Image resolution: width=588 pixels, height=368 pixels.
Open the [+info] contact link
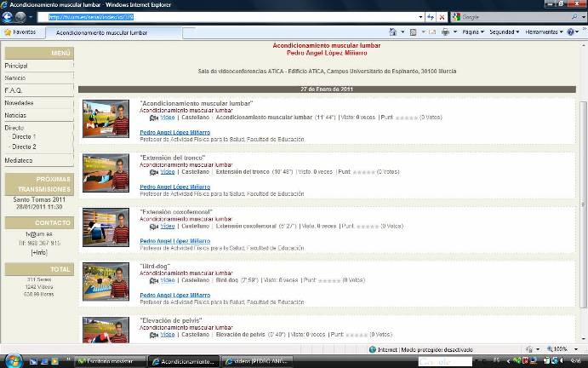(39, 252)
